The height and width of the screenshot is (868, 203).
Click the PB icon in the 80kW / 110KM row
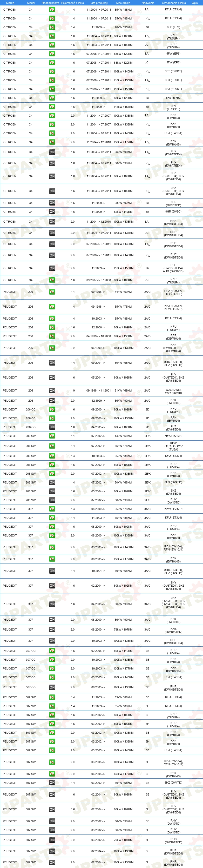click(x=52, y=651)
